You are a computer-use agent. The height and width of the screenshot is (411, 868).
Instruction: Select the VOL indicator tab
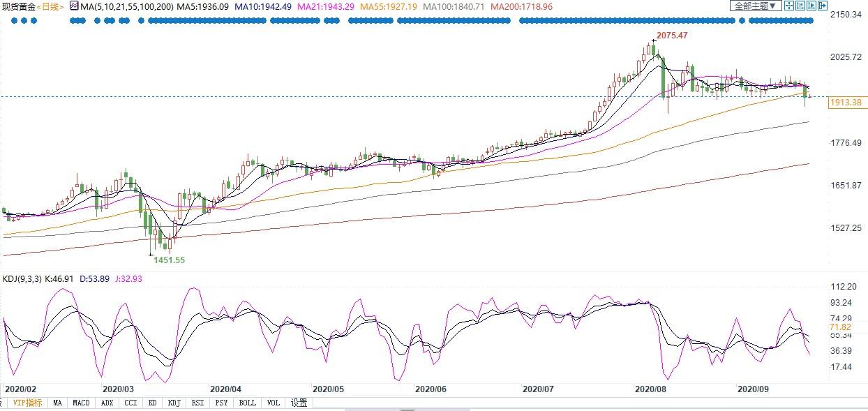click(273, 403)
